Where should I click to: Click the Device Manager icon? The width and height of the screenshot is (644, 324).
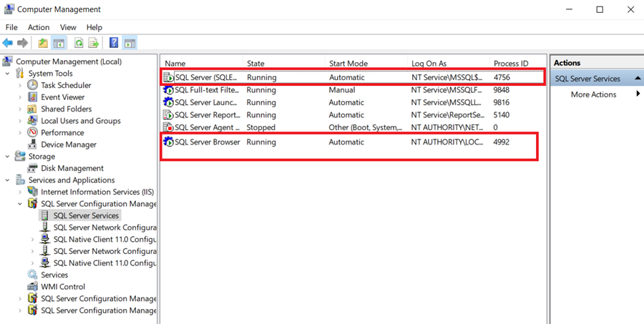32,144
